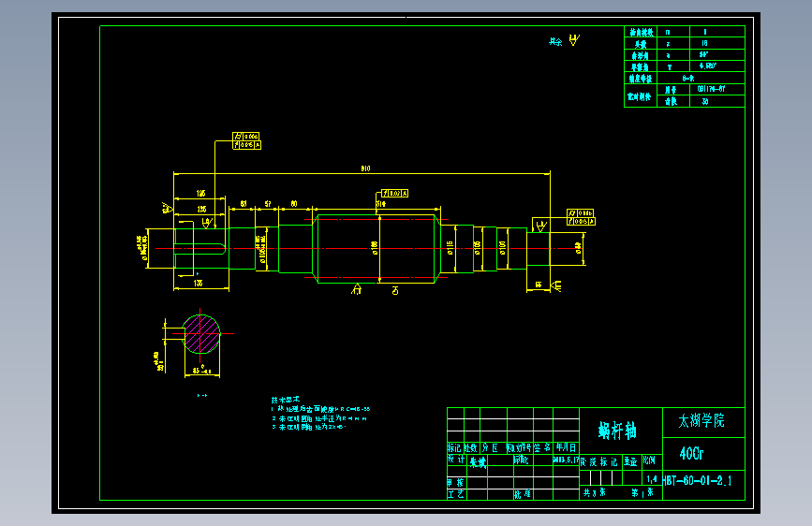Click technical requirement line 3
The image size is (812, 526).
pyautogui.click(x=309, y=427)
